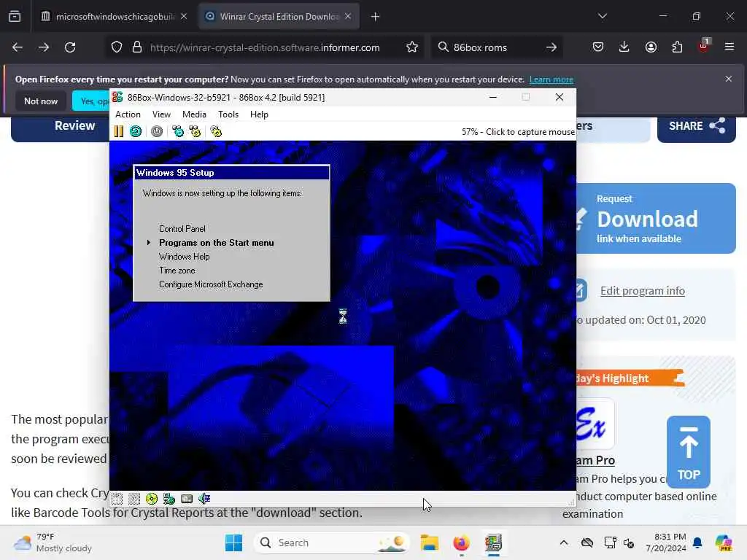This screenshot has width=747, height=560.
Task: Open Copilot icon in taskbar corner
Action: coord(724,542)
